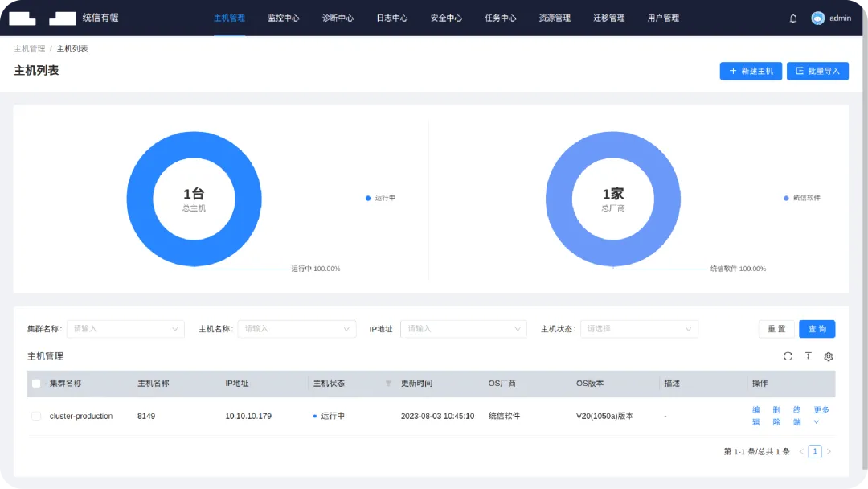Click the 主机列表 breadcrumb item
Image resolution: width=868 pixels, height=489 pixels.
(x=72, y=49)
